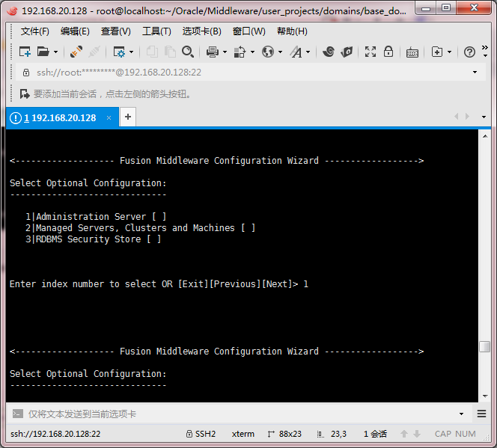This screenshot has height=448, width=497.
Task: Open the 帮助(H) menu
Action: click(292, 31)
